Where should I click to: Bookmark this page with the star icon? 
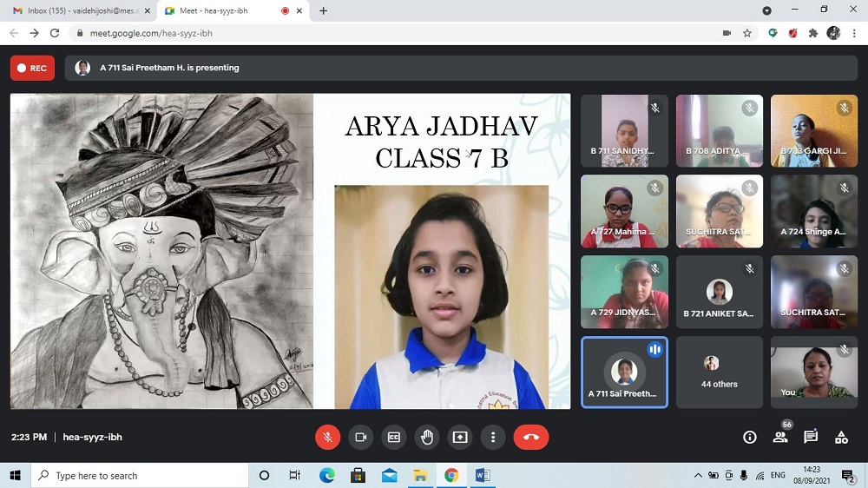(747, 33)
